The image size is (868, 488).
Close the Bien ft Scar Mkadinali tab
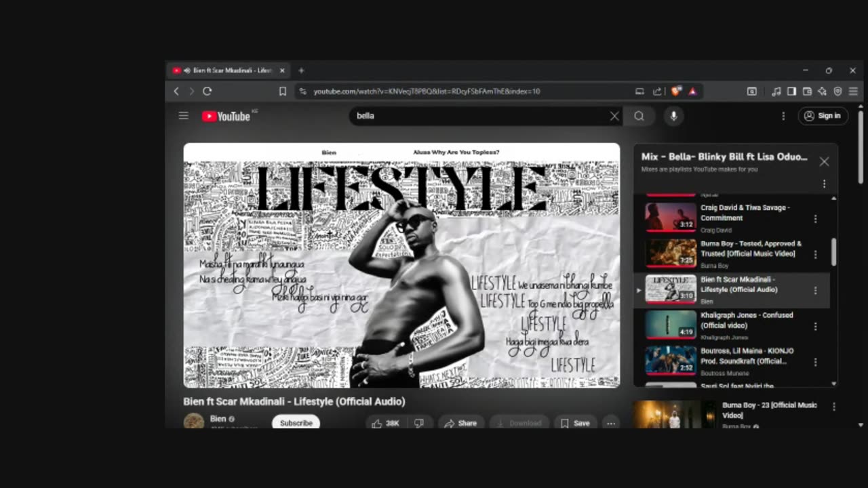tap(282, 70)
